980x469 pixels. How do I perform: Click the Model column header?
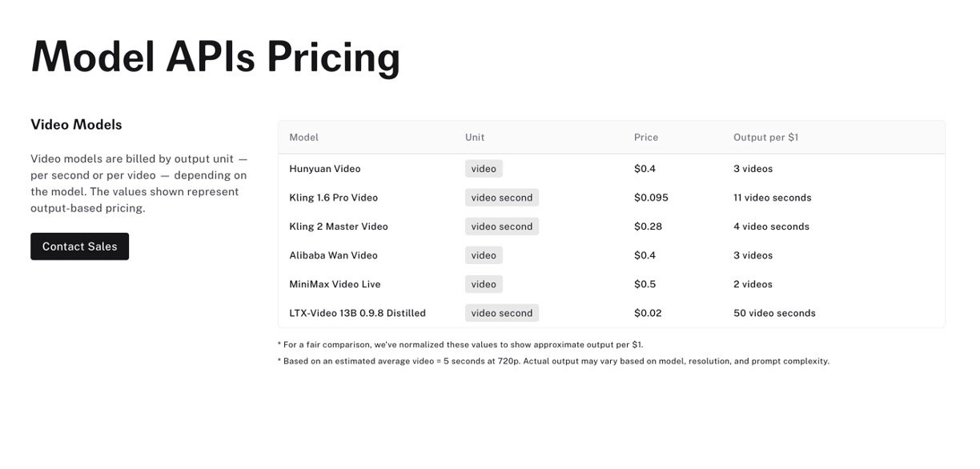304,138
